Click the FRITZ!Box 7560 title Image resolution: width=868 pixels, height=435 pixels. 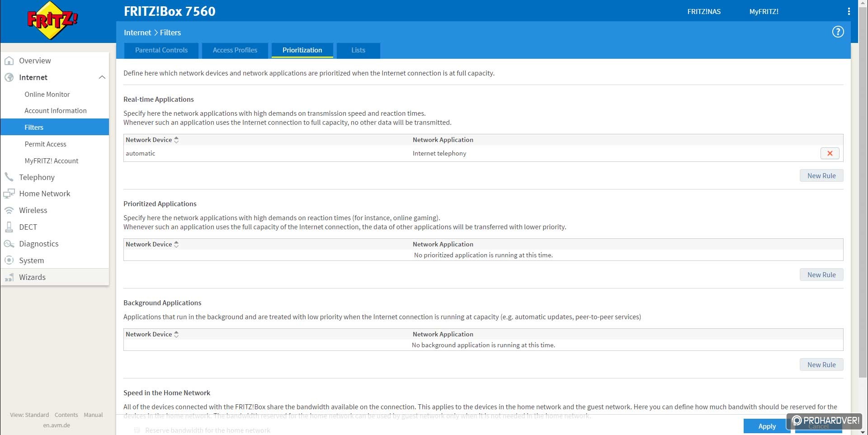pos(170,11)
